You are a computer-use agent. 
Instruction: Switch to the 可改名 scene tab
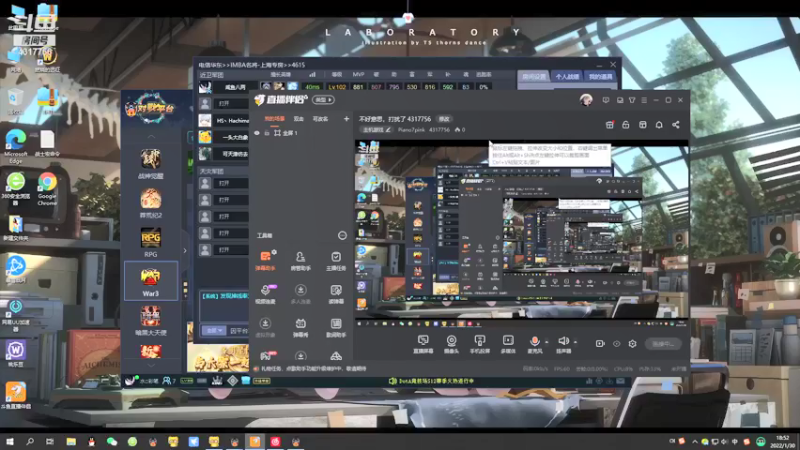pyautogui.click(x=320, y=119)
